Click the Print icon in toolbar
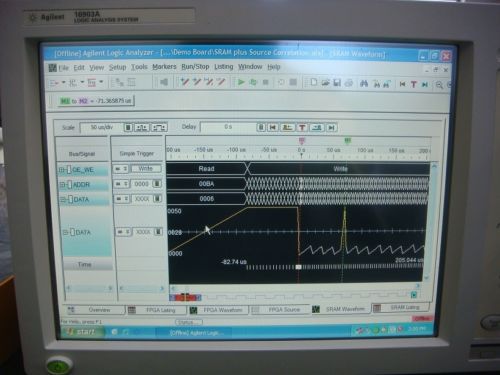Viewport: 500px width, 375px height. pos(349,83)
